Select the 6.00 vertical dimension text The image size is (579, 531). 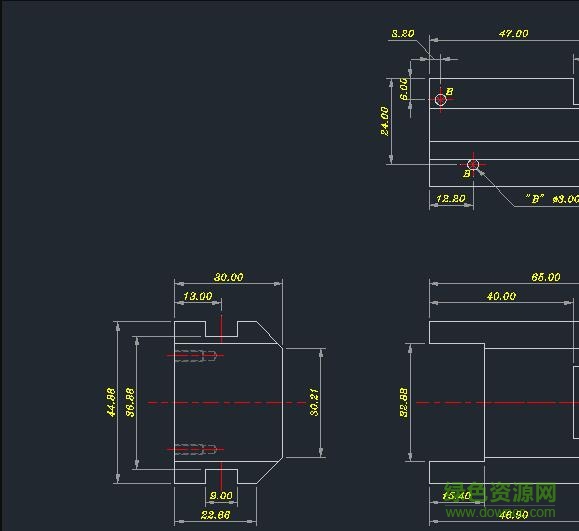(x=404, y=89)
